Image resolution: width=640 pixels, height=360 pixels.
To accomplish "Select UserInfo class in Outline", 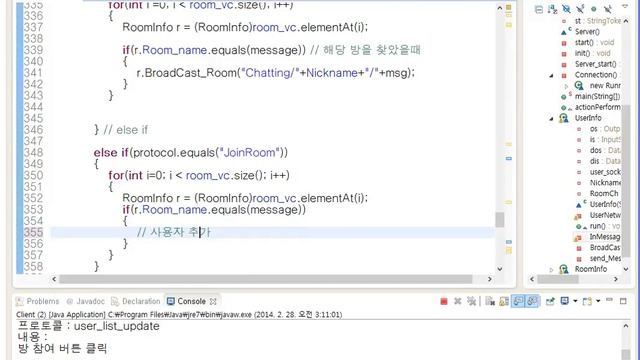I will 588,118.
